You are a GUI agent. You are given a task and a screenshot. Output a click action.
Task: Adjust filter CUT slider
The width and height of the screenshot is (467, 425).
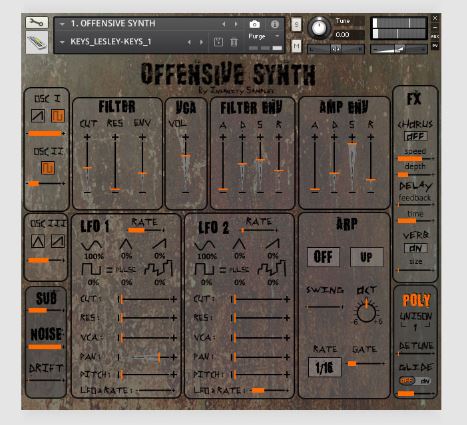pos(87,165)
